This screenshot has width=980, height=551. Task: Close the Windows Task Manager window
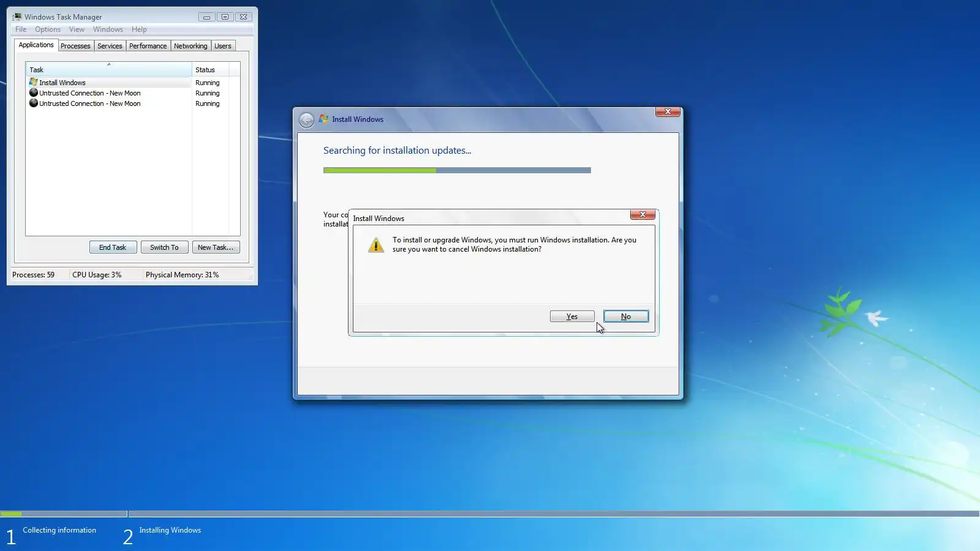click(x=243, y=17)
